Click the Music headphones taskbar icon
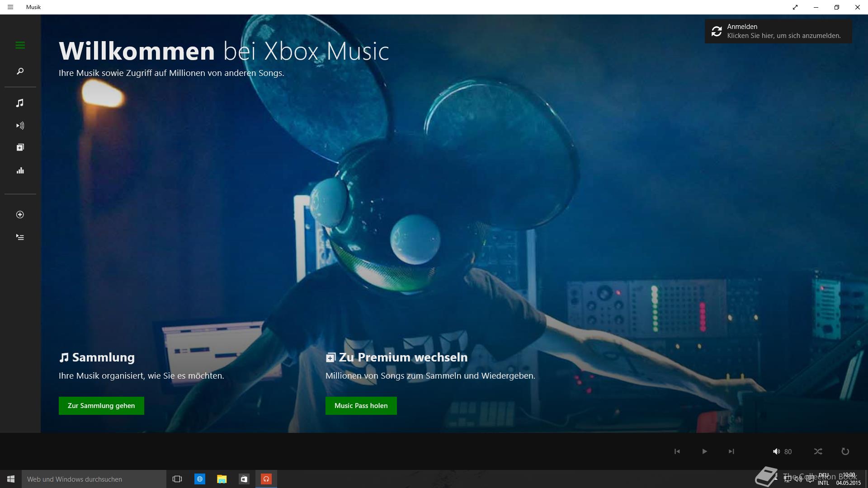The image size is (868, 488). click(266, 479)
